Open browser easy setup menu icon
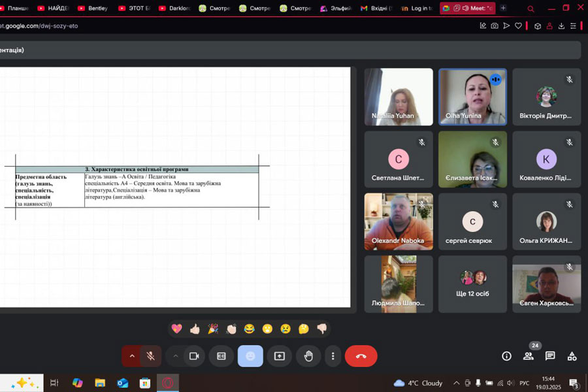588x392 pixels. pos(574,26)
